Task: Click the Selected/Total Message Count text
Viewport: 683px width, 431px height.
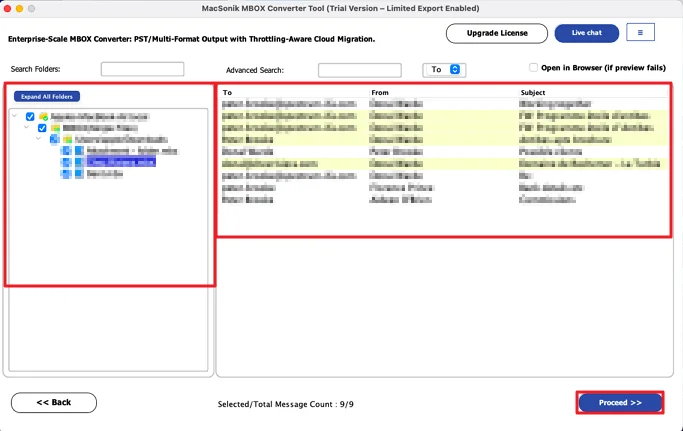Action: pyautogui.click(x=285, y=404)
